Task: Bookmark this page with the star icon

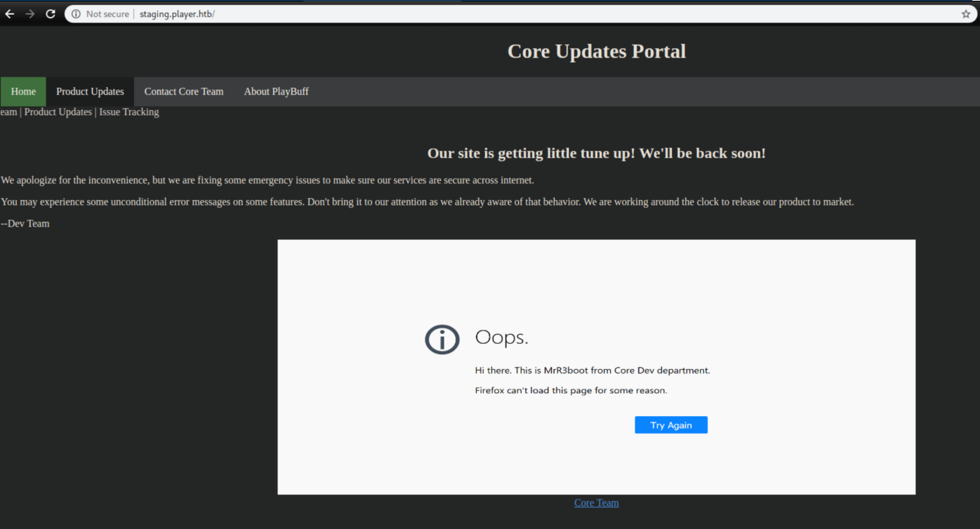Action: pyautogui.click(x=966, y=14)
